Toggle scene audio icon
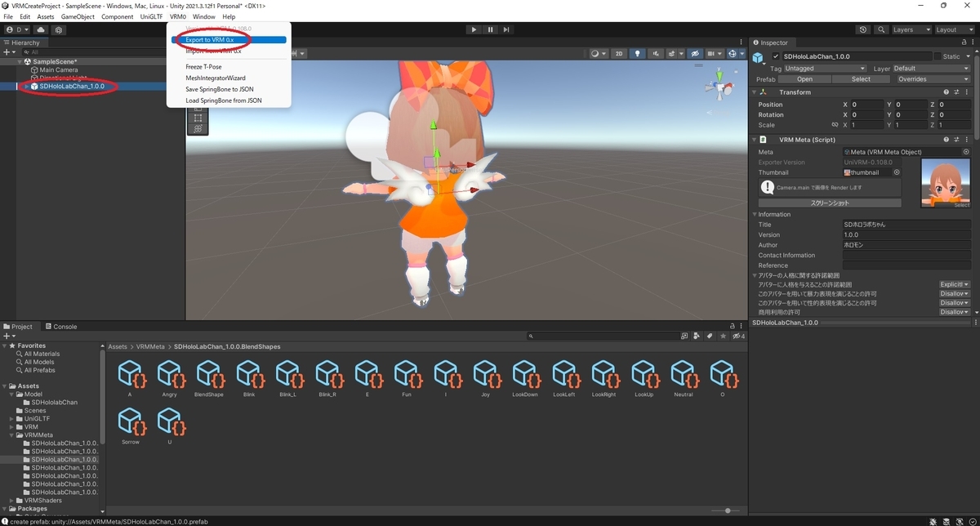The height and width of the screenshot is (526, 980). click(657, 54)
